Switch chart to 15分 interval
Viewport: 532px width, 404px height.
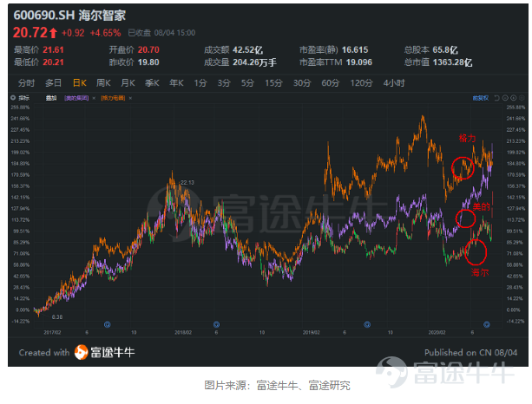coord(273,83)
